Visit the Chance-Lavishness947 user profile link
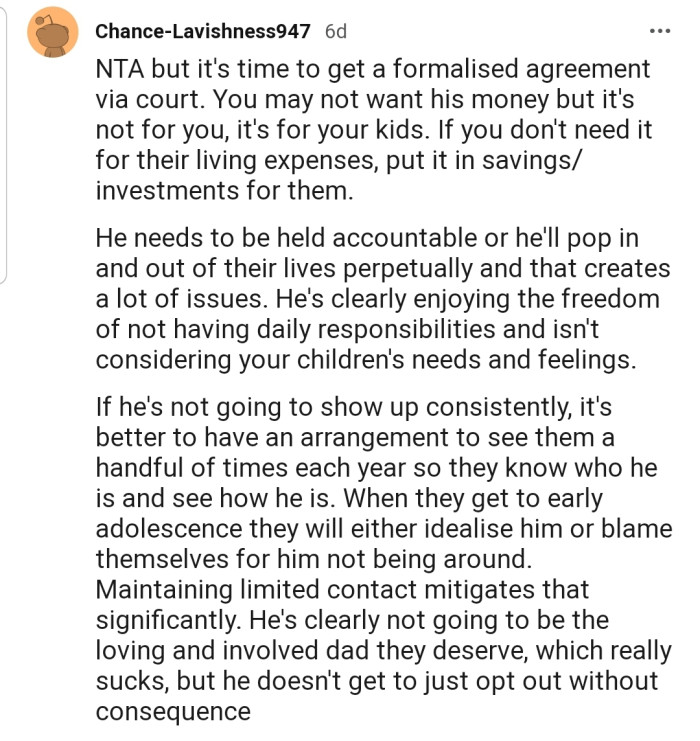Viewport: 700px width, 741px height. pyautogui.click(x=203, y=31)
